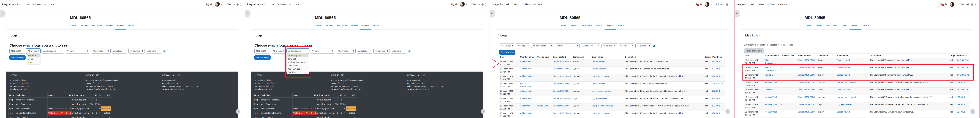
Task: Toggle Edit mode in the Live logs screenshot
Action: click(973, 5)
